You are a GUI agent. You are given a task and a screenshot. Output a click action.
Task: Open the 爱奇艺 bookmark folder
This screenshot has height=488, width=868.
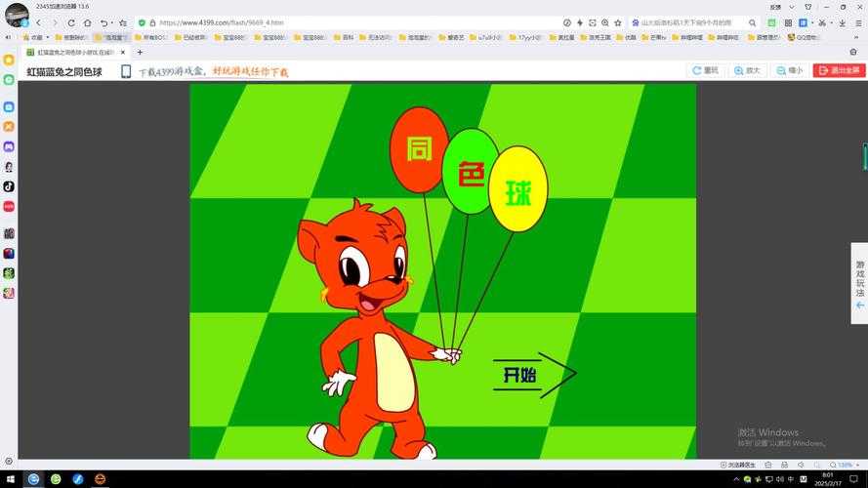point(451,38)
